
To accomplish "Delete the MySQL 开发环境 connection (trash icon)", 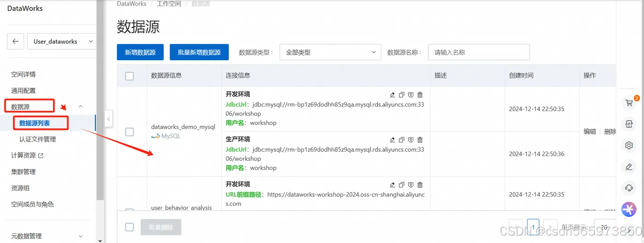I will (420, 95).
